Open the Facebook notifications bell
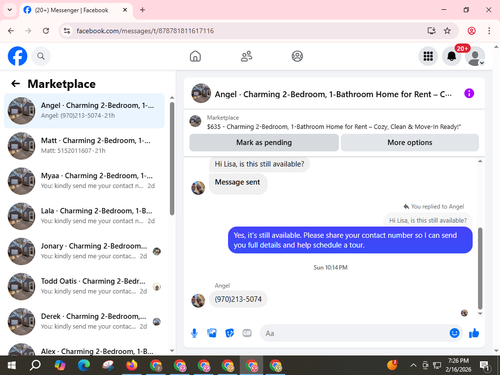This screenshot has height=375, width=500. [x=452, y=56]
